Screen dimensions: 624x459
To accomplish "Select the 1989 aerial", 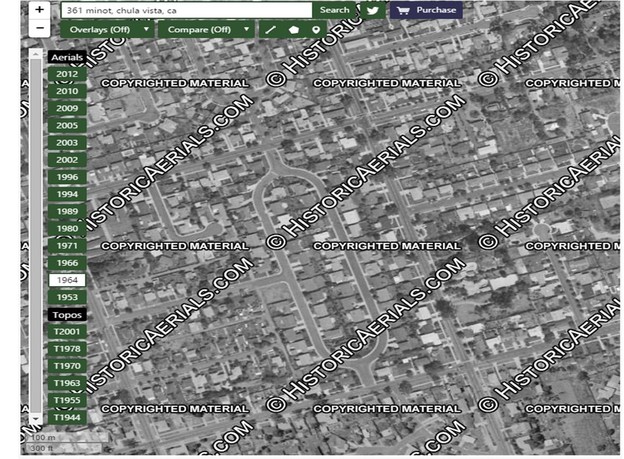I will coord(67,211).
